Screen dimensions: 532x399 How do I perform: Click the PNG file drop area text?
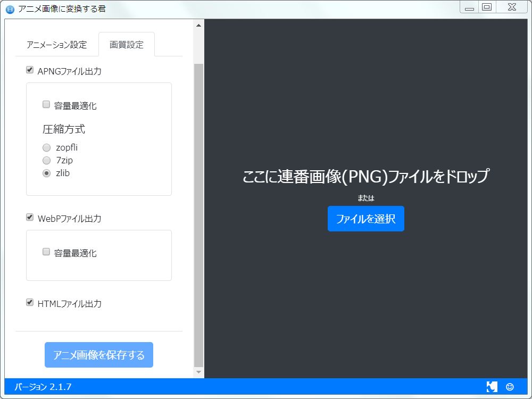tap(365, 177)
